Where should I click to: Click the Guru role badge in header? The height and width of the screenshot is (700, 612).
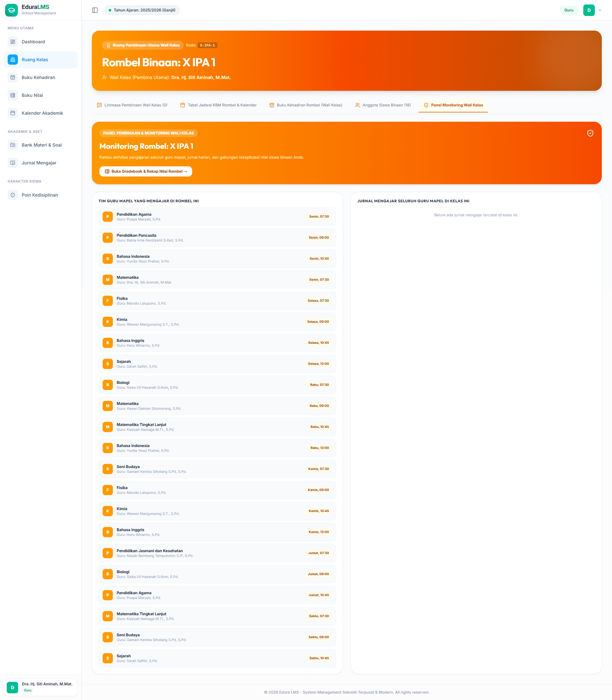(569, 10)
